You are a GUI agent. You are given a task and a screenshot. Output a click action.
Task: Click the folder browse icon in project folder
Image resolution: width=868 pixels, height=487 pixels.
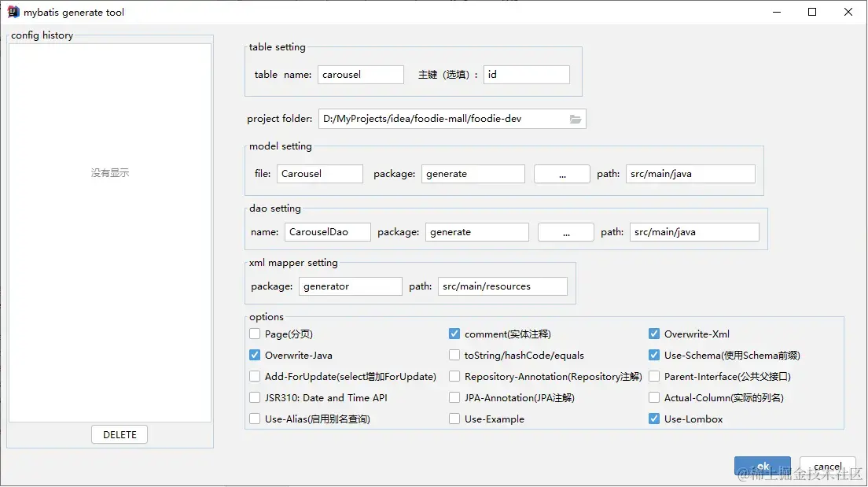point(576,119)
